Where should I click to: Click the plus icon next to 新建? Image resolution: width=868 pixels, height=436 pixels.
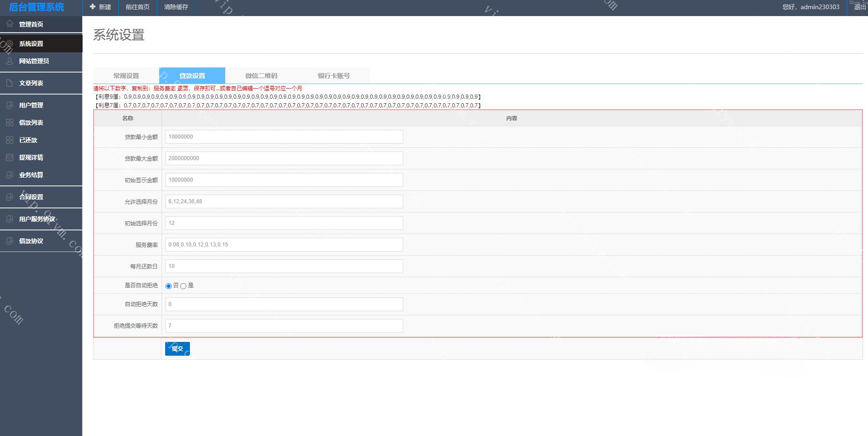click(93, 7)
